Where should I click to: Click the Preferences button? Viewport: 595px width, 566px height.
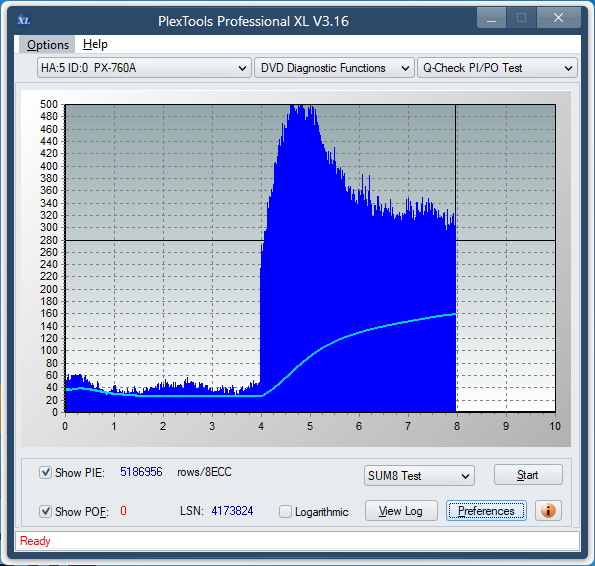(x=486, y=511)
